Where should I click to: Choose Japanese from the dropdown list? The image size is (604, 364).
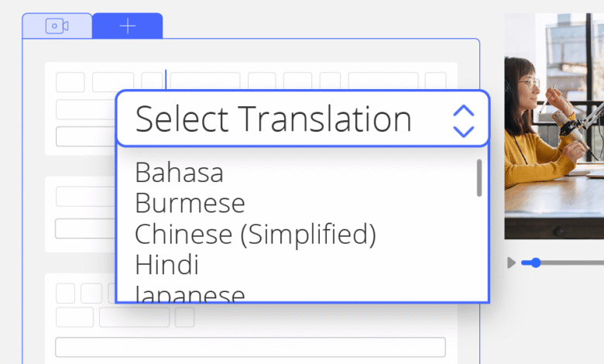click(190, 294)
